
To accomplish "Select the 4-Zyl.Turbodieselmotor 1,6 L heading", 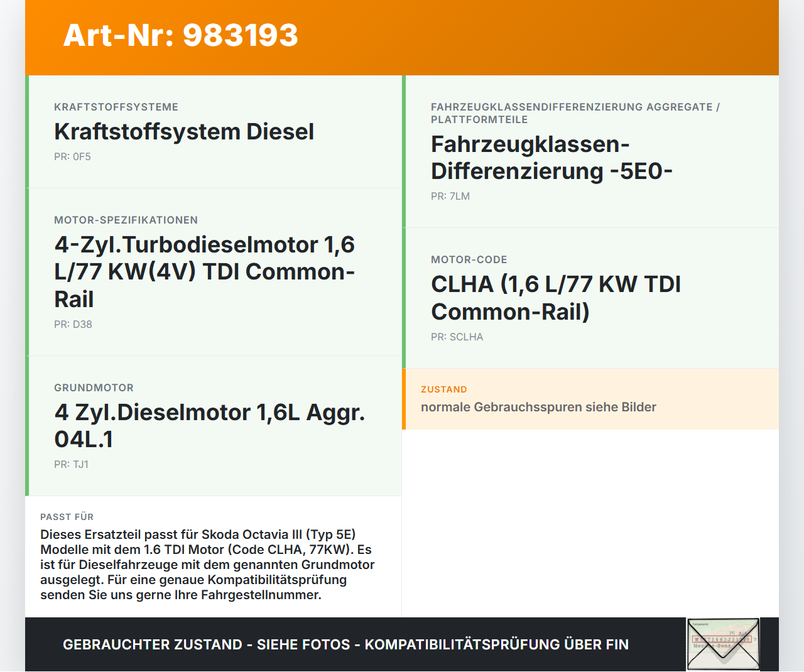I will (x=204, y=272).
